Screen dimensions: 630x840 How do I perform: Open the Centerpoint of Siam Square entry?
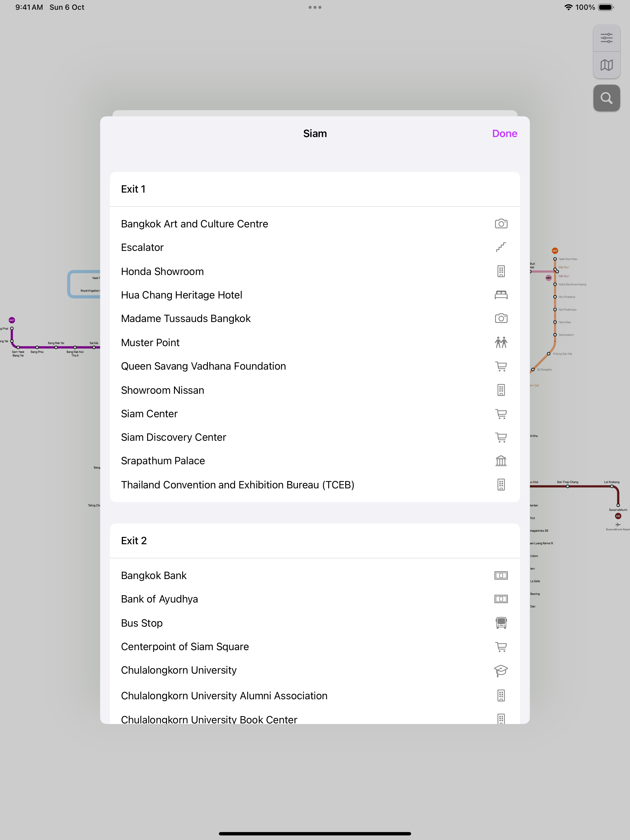315,647
